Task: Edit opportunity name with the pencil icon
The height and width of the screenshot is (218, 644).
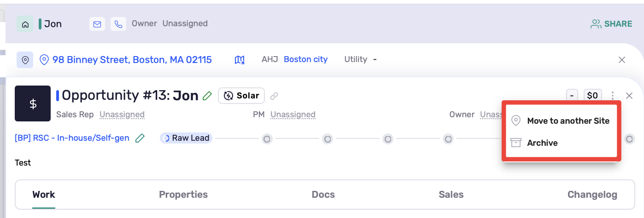Action: [x=207, y=96]
